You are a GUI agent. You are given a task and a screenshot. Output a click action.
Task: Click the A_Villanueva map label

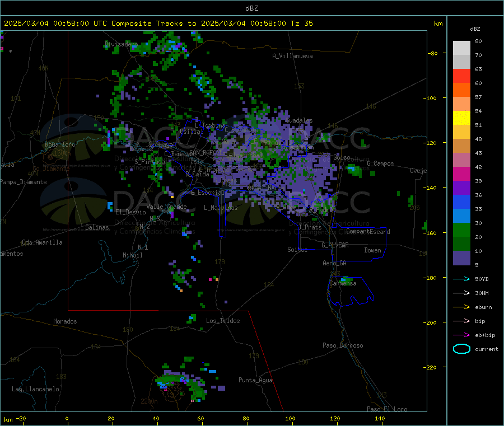[292, 56]
